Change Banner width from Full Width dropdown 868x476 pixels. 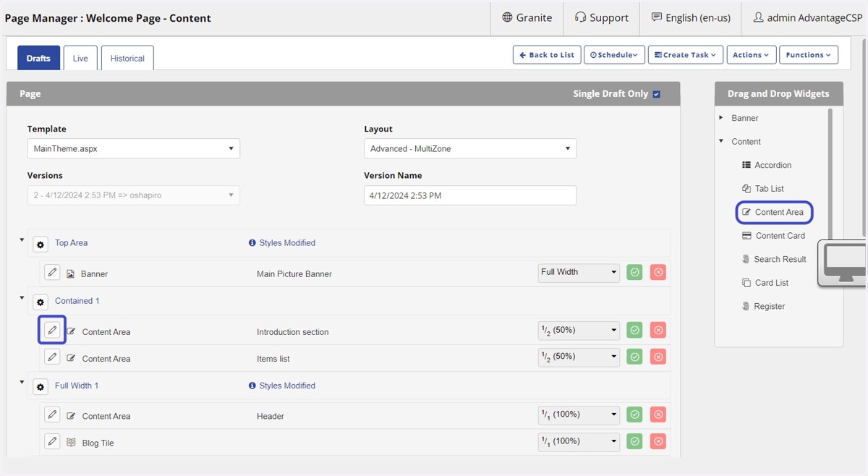pos(579,272)
